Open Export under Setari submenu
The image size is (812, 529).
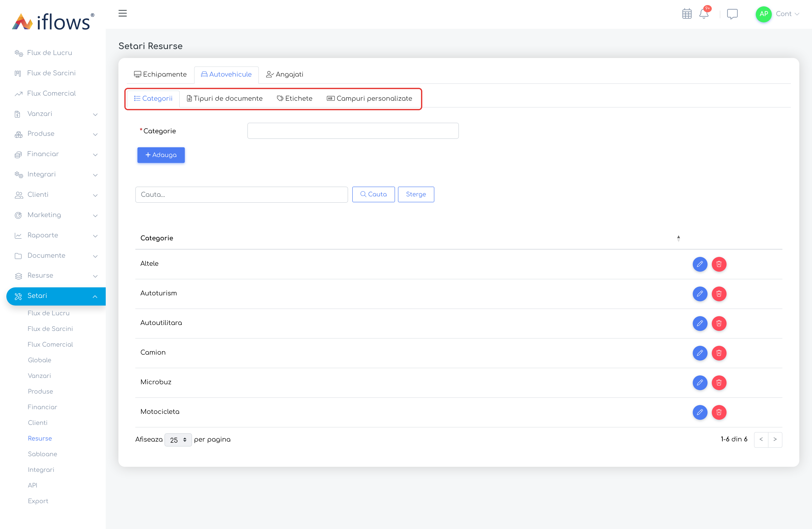pyautogui.click(x=38, y=501)
